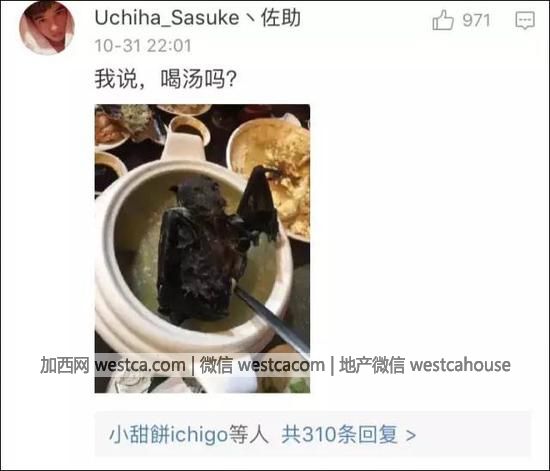Open the reply speech bubble icon
The image size is (550, 471).
click(x=525, y=20)
